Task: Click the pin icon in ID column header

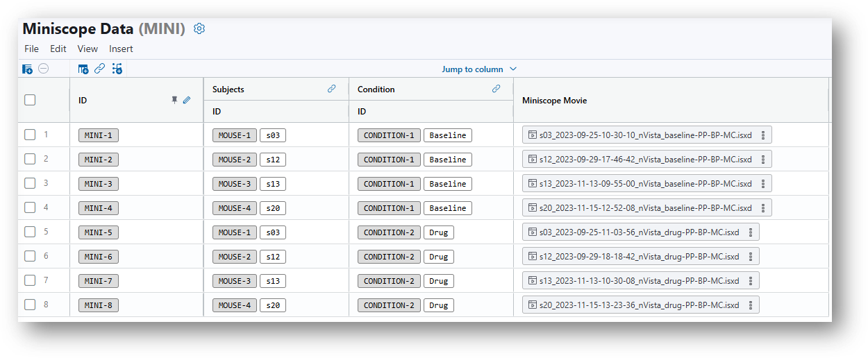Action: tap(175, 100)
